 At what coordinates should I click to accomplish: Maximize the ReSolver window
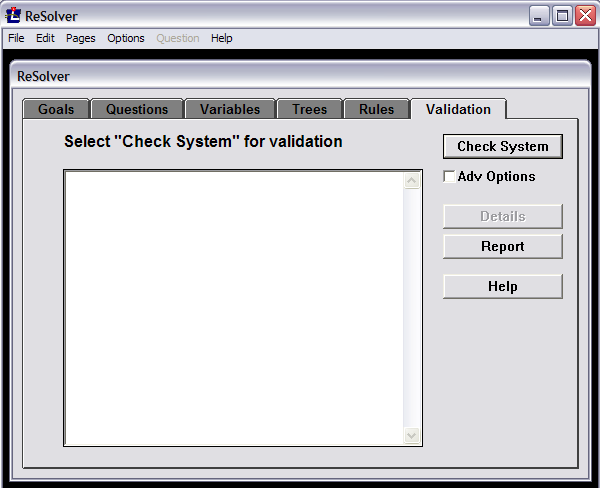click(x=562, y=16)
